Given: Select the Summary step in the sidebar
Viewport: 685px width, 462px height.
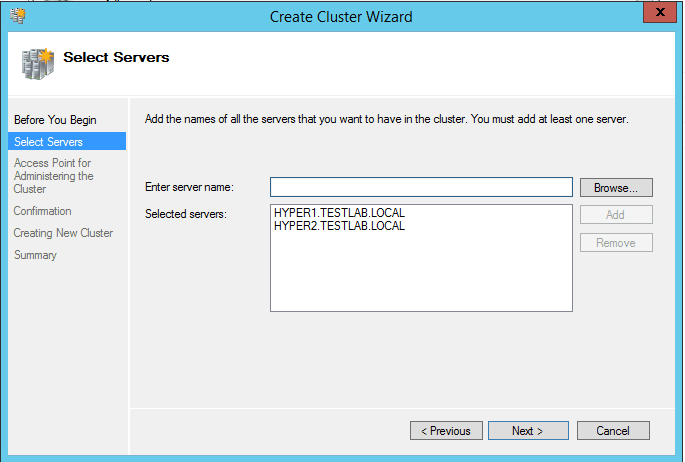Looking at the screenshot, I should click(x=35, y=255).
